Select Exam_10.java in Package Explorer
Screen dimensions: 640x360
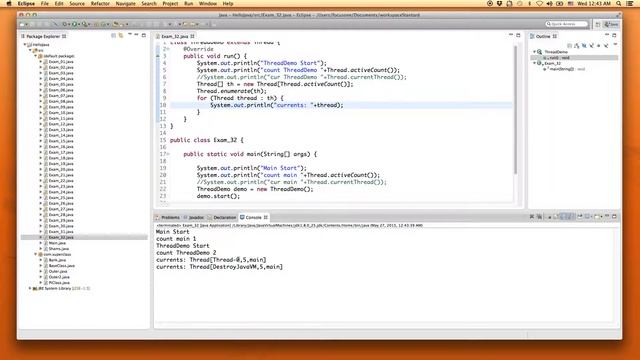61,113
